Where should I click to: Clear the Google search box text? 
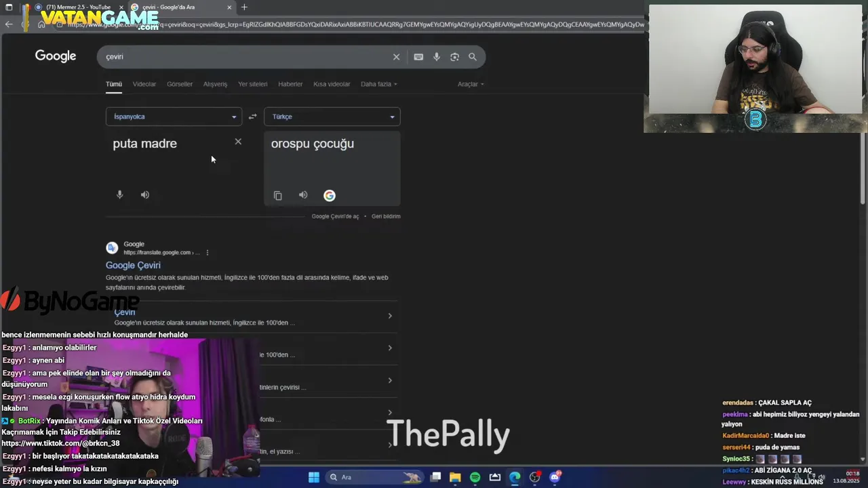396,57
